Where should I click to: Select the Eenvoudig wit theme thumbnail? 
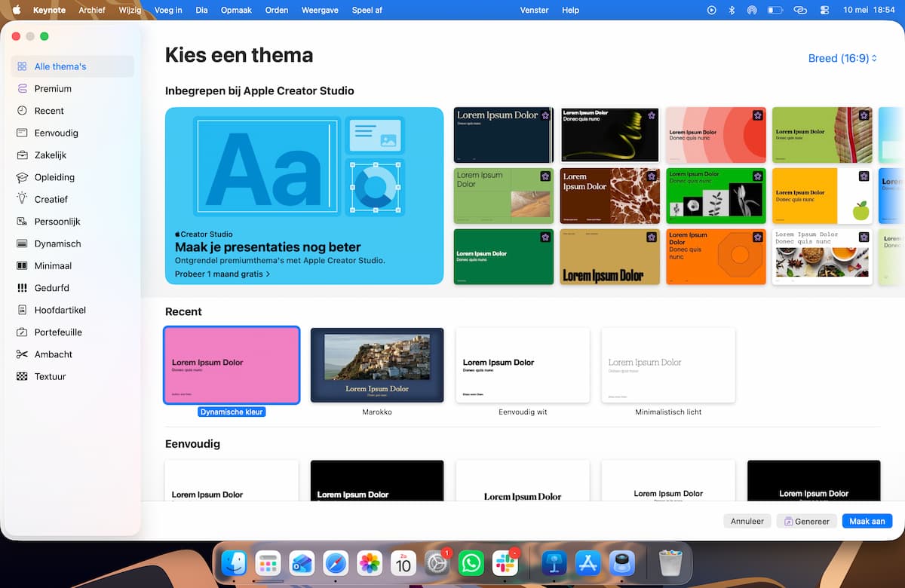(523, 366)
